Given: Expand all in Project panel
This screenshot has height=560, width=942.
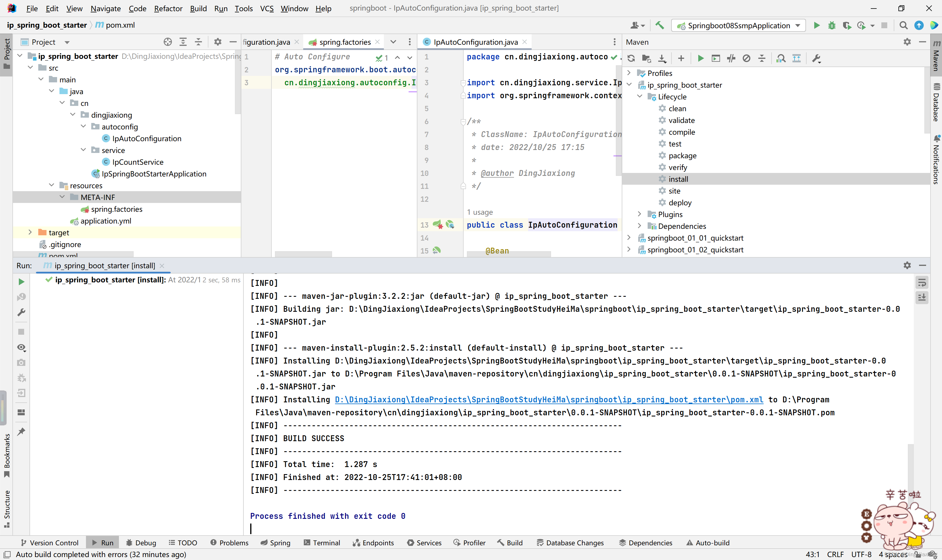Looking at the screenshot, I should point(183,42).
